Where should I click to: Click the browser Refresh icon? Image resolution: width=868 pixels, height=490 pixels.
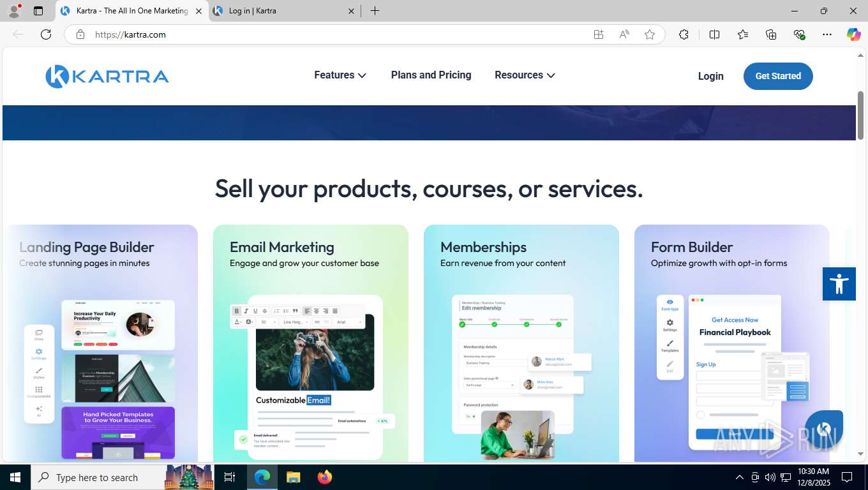(46, 34)
